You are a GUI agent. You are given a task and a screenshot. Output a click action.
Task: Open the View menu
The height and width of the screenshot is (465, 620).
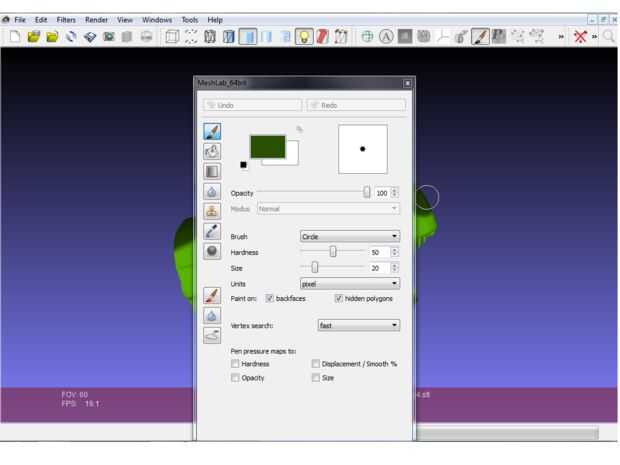125,20
